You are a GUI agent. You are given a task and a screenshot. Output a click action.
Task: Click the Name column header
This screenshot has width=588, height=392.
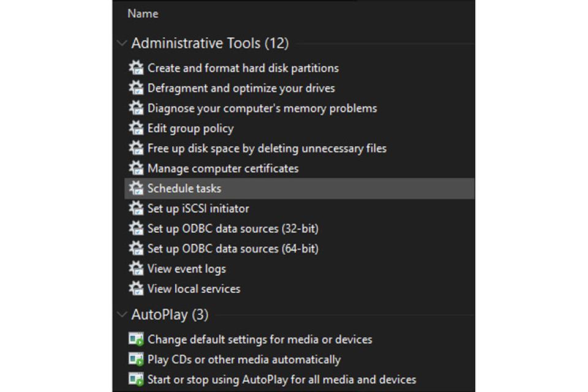click(x=143, y=13)
